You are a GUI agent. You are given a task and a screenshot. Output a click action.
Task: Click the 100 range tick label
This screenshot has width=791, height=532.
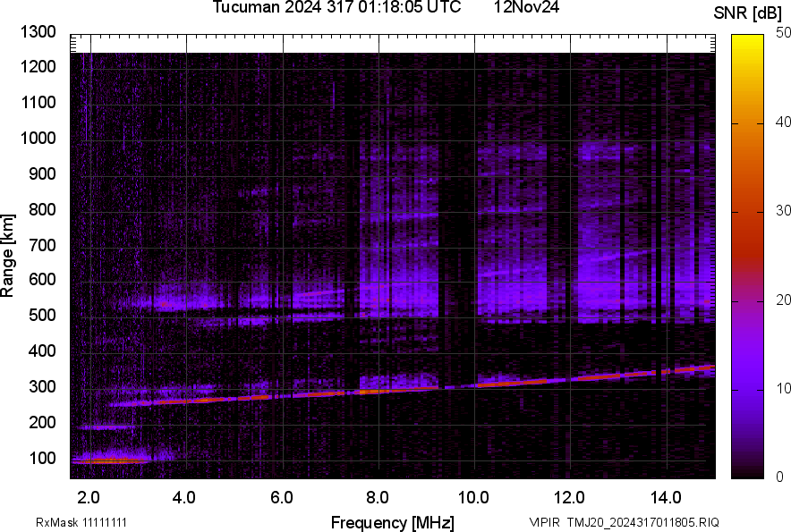pos(42,458)
